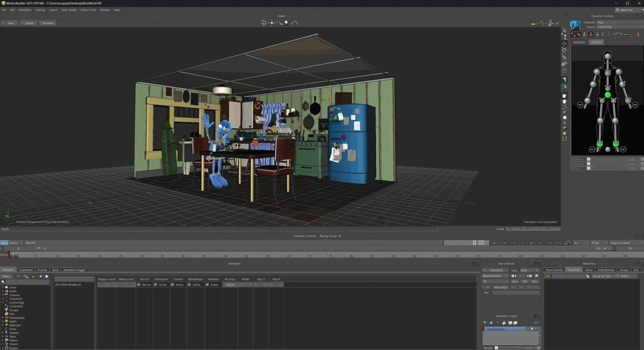Click the Character Controls blue logo button
644x350 pixels.
tap(575, 25)
